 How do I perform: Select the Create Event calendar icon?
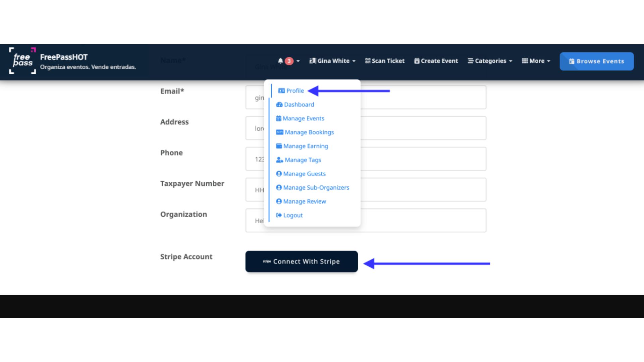pos(417,61)
